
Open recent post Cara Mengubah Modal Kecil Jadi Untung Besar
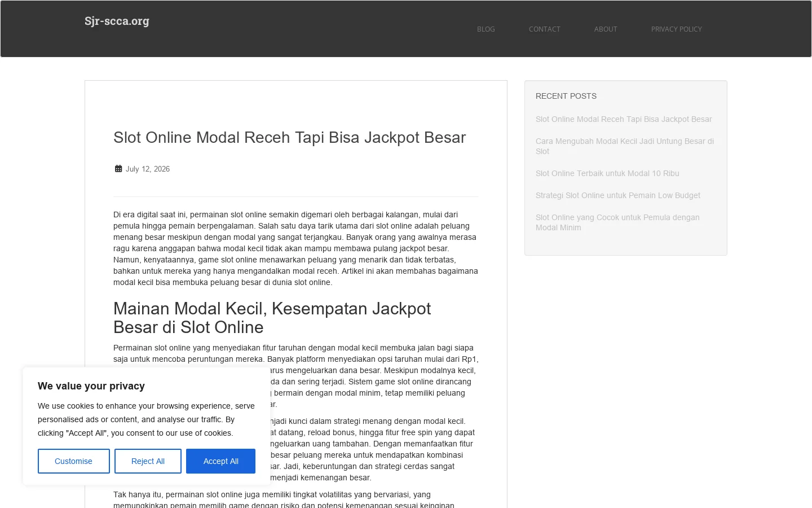pos(625,146)
